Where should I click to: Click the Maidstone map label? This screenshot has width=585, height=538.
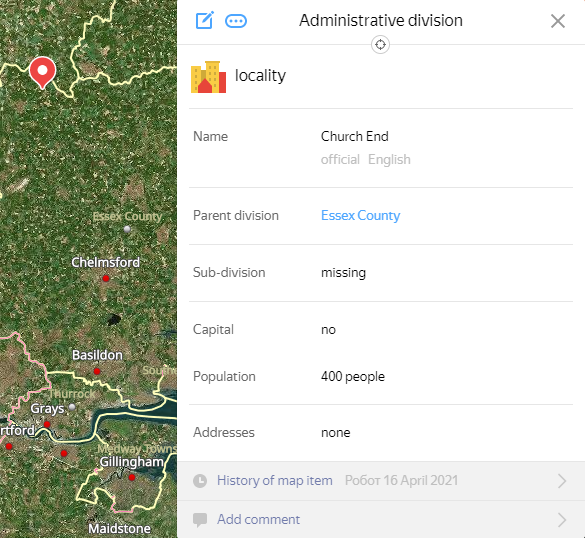[119, 529]
